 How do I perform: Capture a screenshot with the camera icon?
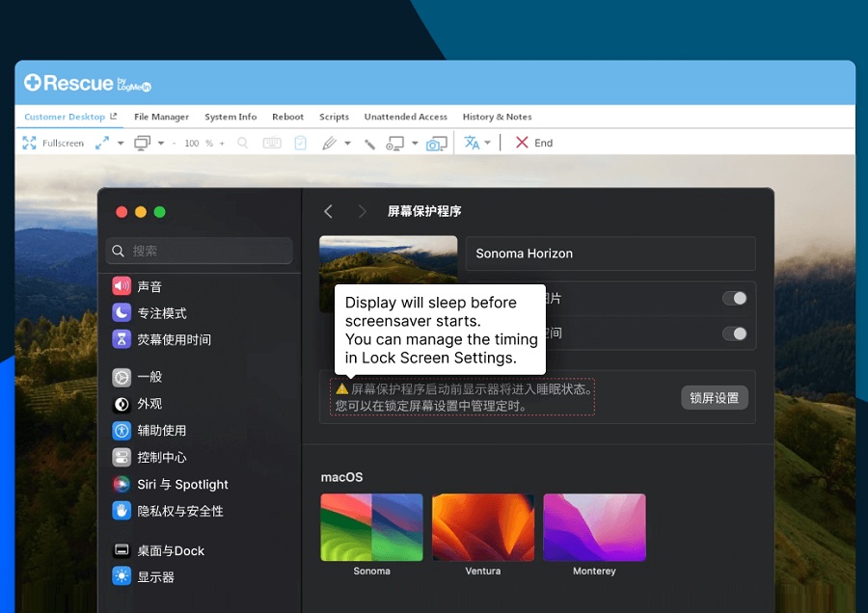(436, 144)
